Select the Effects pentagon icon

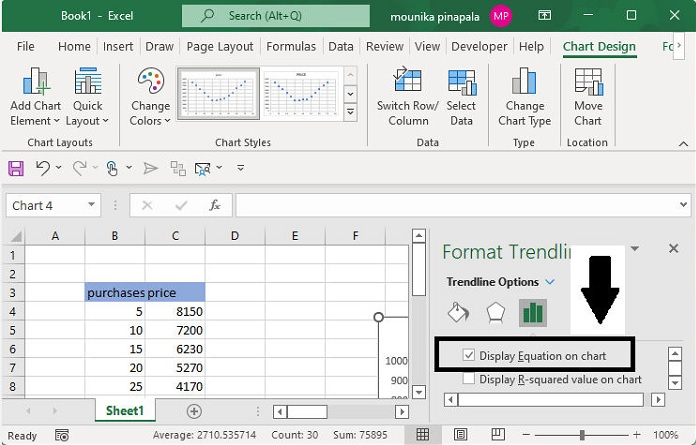tap(495, 313)
